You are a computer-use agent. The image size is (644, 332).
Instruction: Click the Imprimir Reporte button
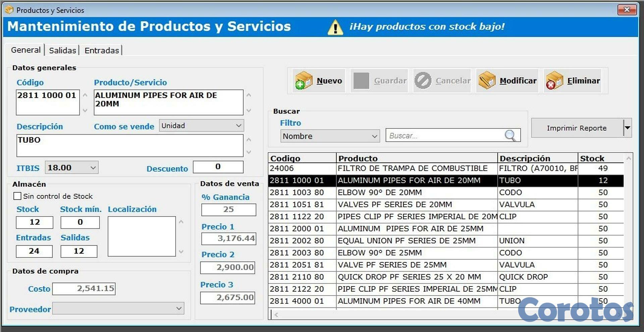click(x=577, y=128)
